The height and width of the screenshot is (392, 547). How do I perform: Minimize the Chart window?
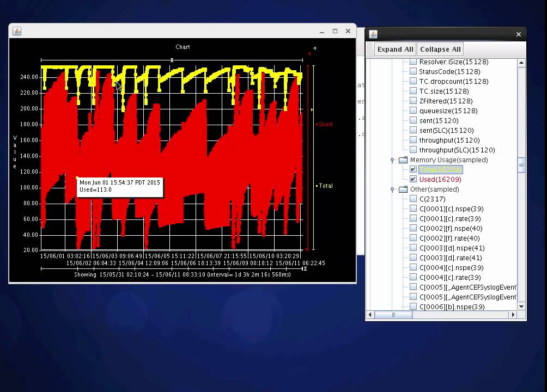(322, 32)
